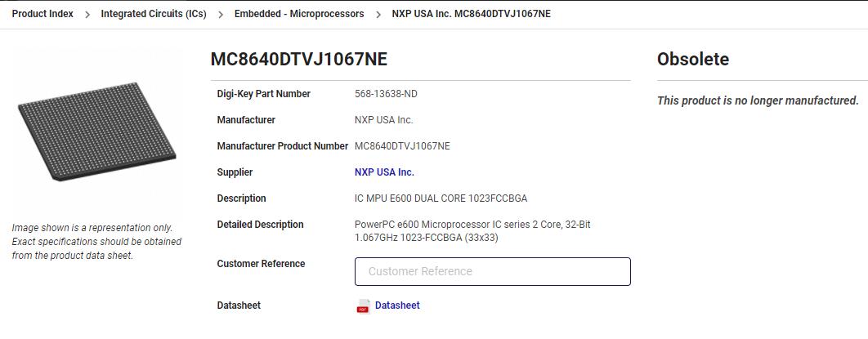Click the image representation disclaimer text

[96, 242]
